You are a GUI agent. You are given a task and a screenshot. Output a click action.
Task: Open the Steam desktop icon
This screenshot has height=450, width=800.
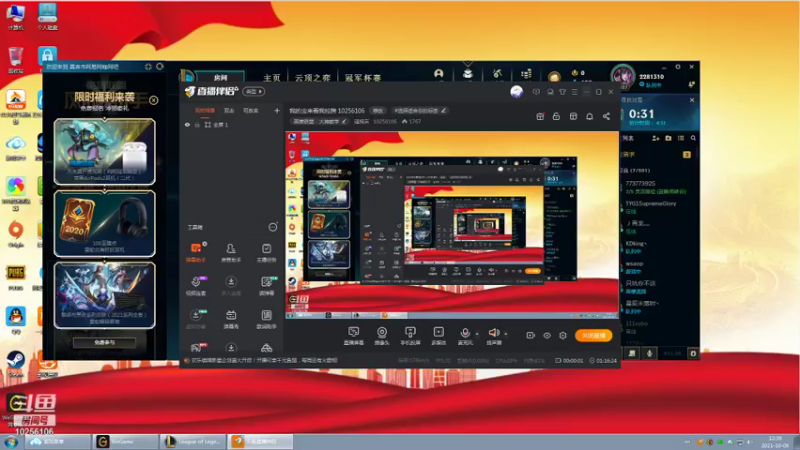16,363
